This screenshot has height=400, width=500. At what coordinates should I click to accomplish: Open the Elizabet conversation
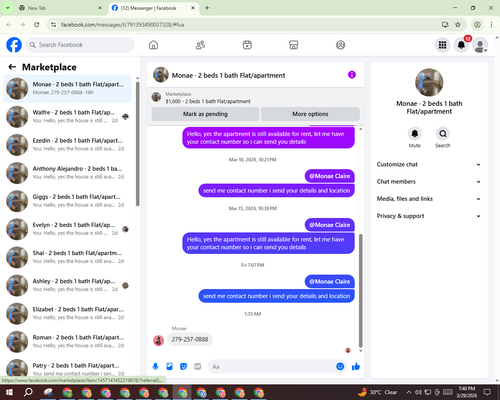[67, 314]
